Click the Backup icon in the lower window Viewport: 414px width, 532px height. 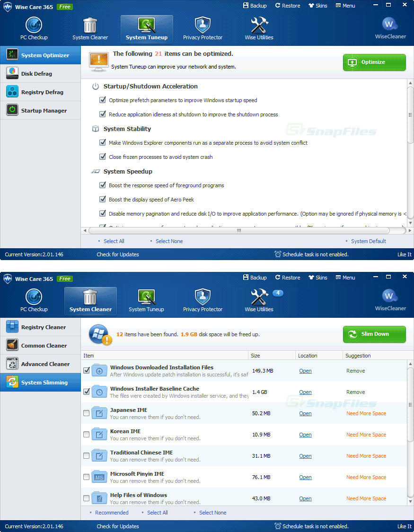tap(246, 277)
